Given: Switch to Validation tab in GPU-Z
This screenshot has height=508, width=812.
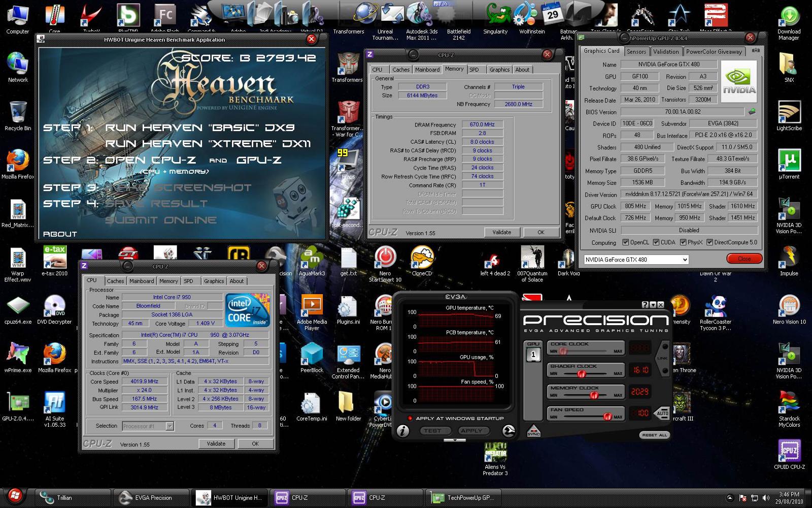Looking at the screenshot, I should point(665,51).
